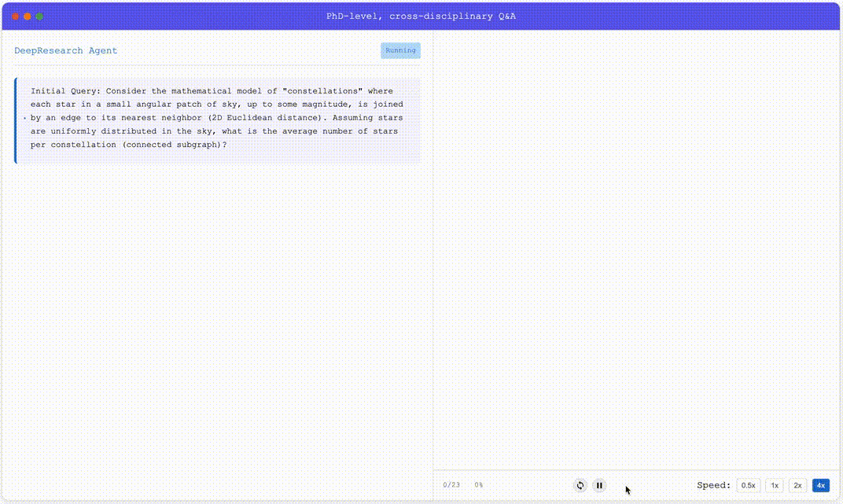843x504 pixels.
Task: Set playback speed to 0.5x
Action: pyautogui.click(x=749, y=485)
